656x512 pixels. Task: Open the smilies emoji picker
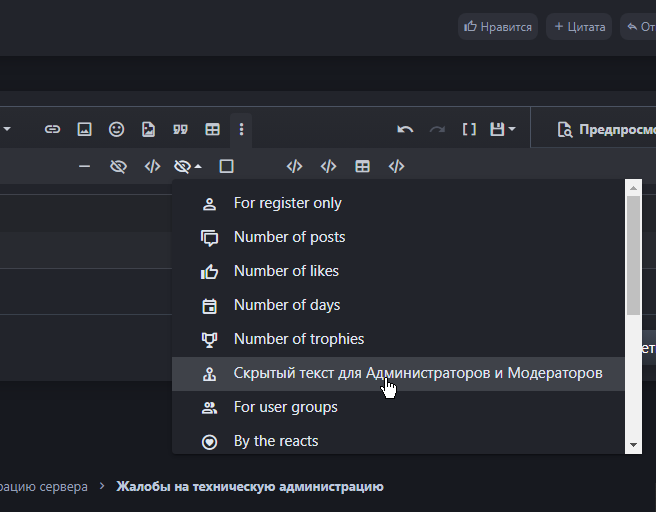tap(117, 129)
